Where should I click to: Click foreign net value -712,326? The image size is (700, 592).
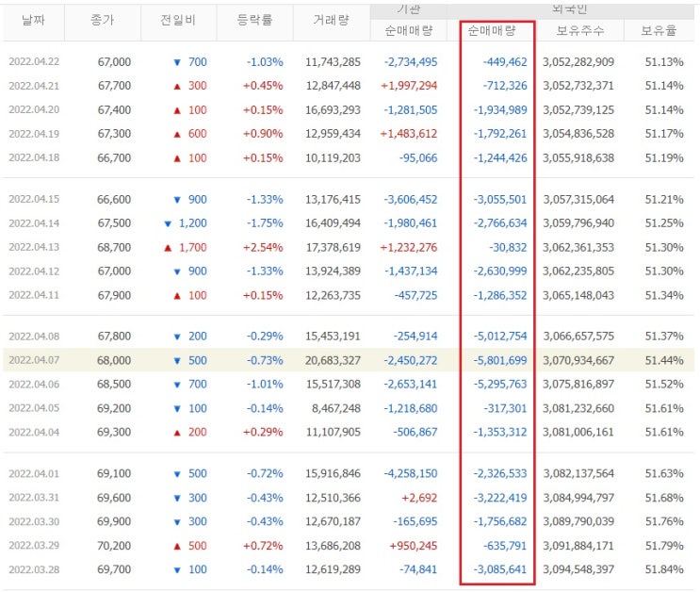[505, 86]
